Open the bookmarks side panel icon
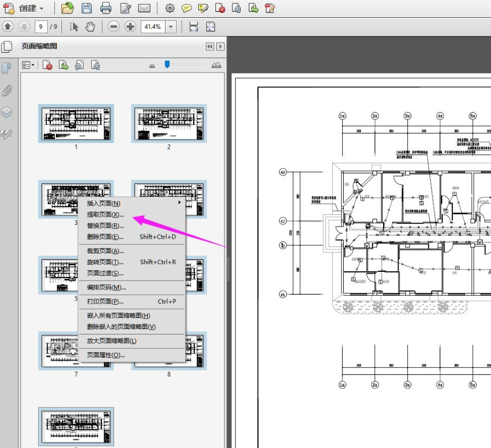This screenshot has height=448, width=491. pos(7,68)
